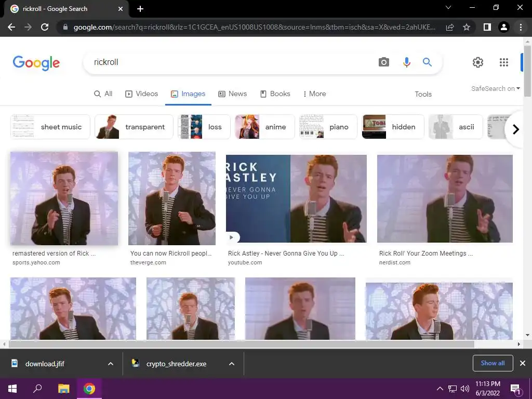Click the horizontal page scrollbar thumb
The image size is (532, 399).
pos(241,344)
